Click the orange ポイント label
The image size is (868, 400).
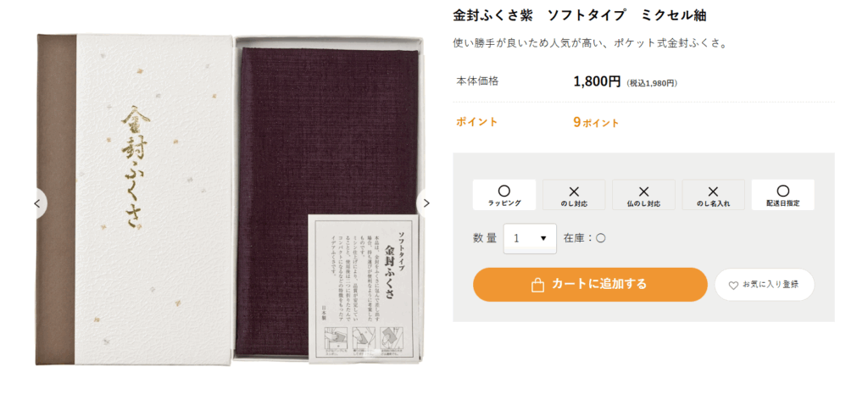pos(476,122)
